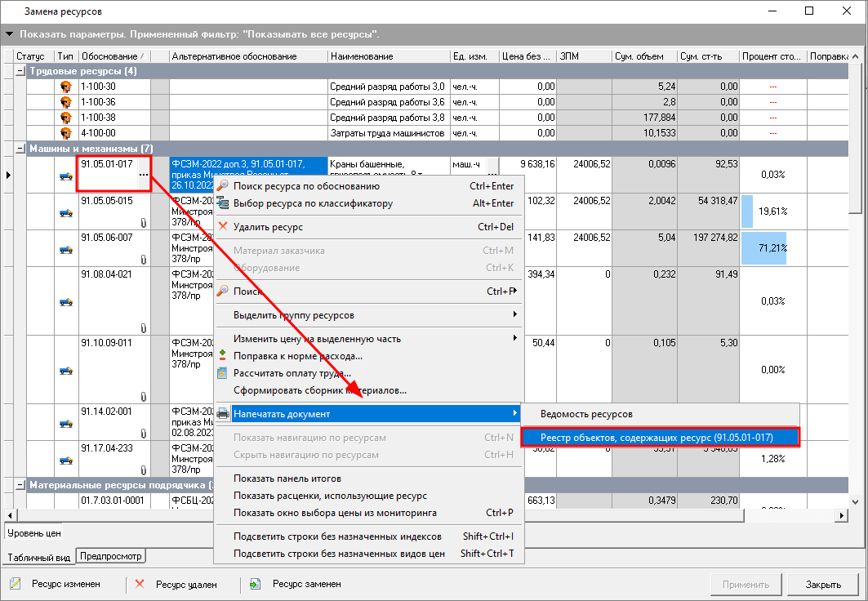The image size is (868, 601).
Task: Open the ellipsis button in cell 91.05.01-017
Action: point(144,175)
